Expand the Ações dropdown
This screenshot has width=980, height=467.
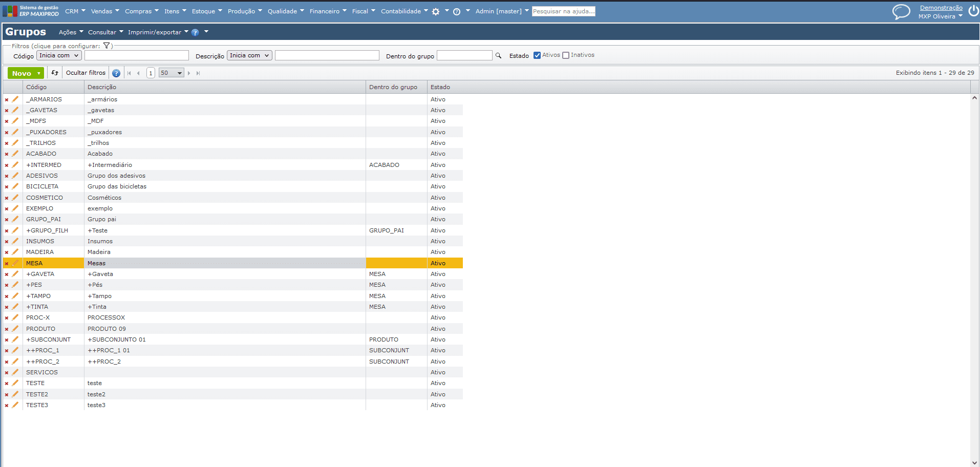pyautogui.click(x=71, y=32)
